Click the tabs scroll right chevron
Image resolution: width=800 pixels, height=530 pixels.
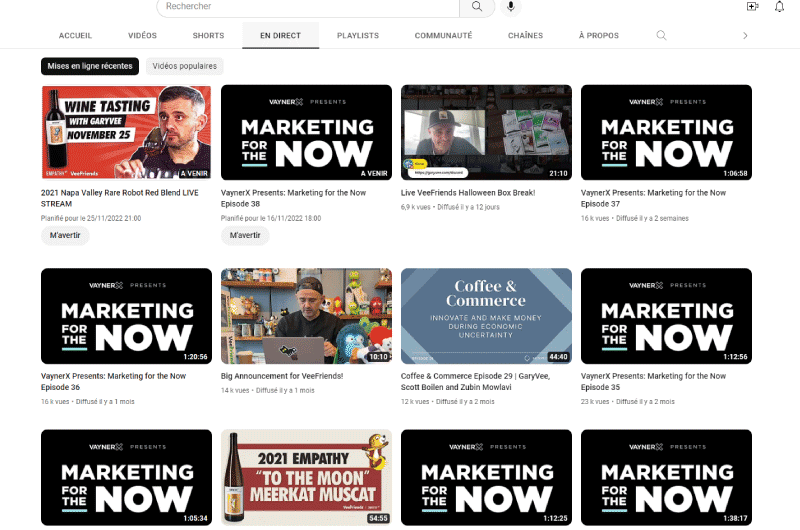745,36
